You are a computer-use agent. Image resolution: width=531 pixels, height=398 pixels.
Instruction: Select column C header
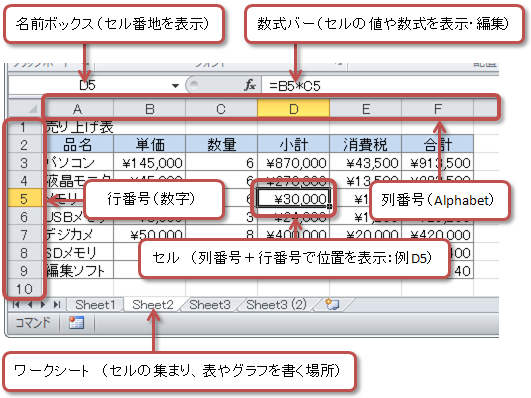click(x=221, y=109)
